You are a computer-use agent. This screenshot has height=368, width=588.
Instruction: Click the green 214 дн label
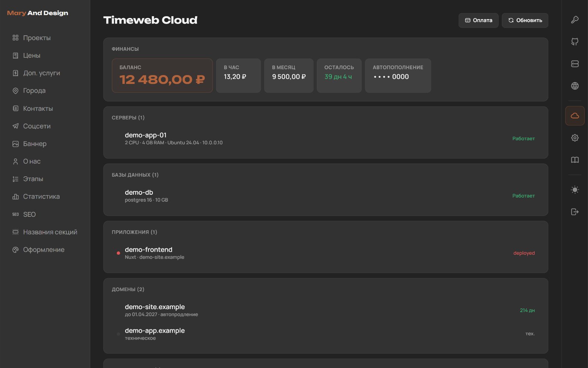pos(527,310)
